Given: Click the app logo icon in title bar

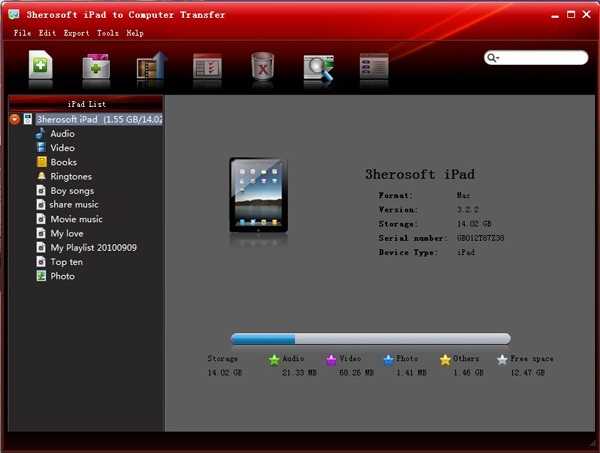Looking at the screenshot, I should pyautogui.click(x=14, y=15).
